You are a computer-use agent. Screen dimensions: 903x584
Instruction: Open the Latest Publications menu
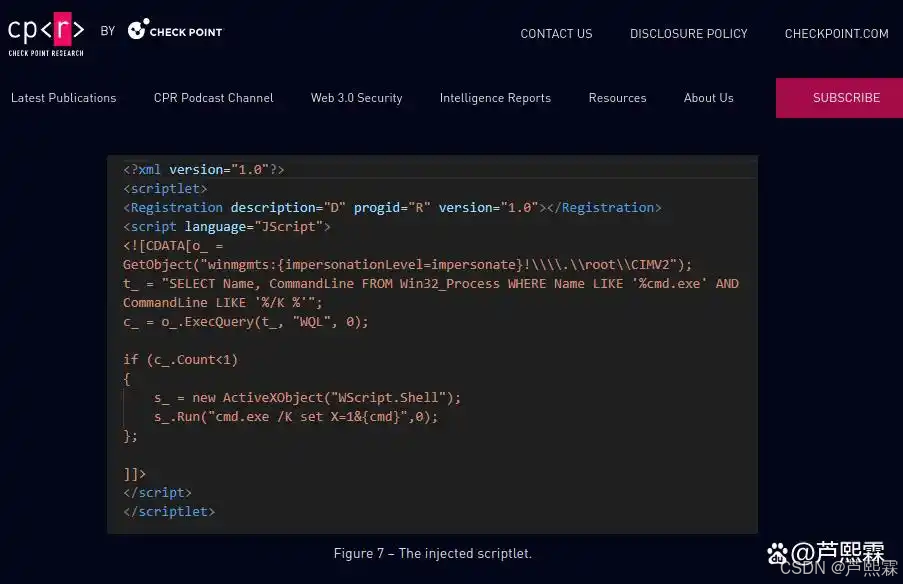click(x=63, y=98)
